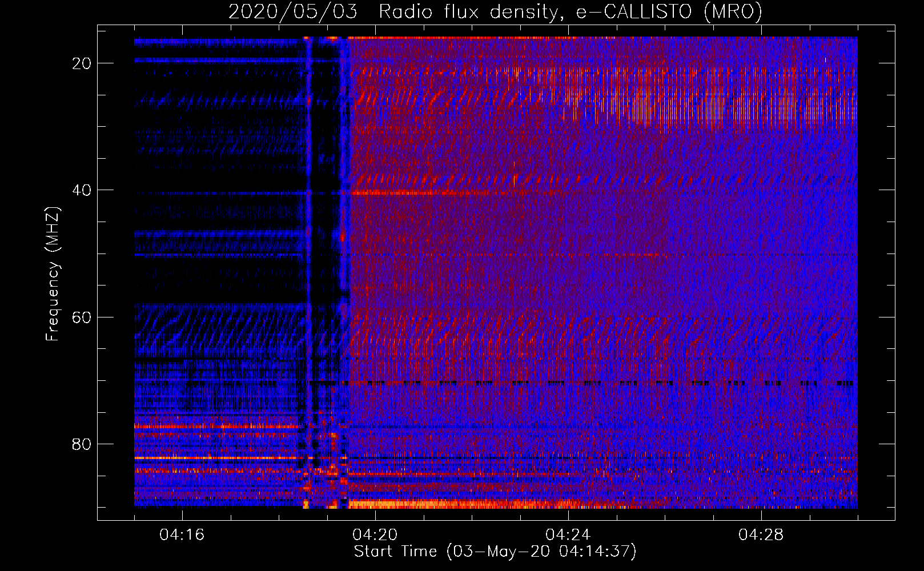
Task: Select the 'Frequency (MHZ)' axis label
Action: coord(53,274)
